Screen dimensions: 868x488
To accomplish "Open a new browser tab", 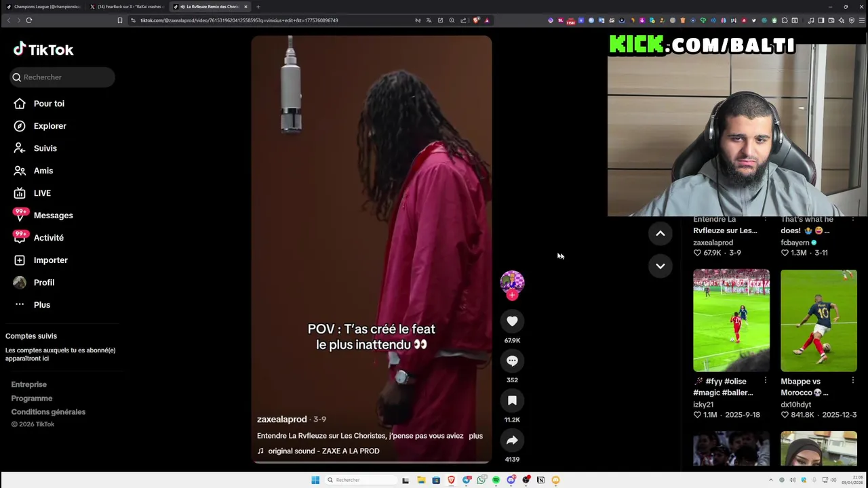I will click(258, 7).
